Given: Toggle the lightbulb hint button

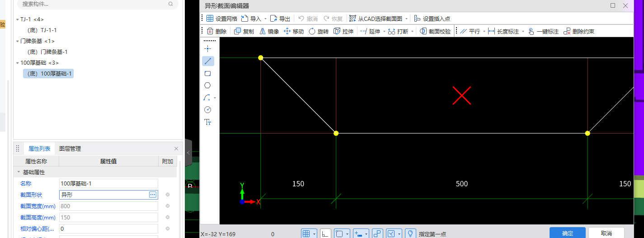Looking at the screenshot, I should click(410, 233).
